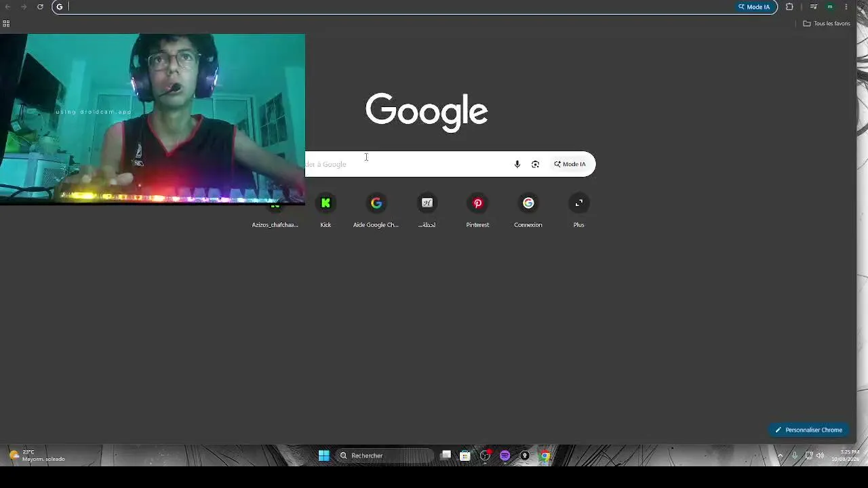This screenshot has width=868, height=488.
Task: Click the back navigation arrow
Action: 8,7
